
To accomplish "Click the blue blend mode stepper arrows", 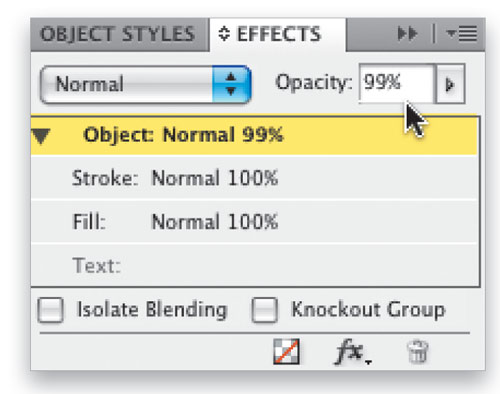I will click(x=231, y=84).
